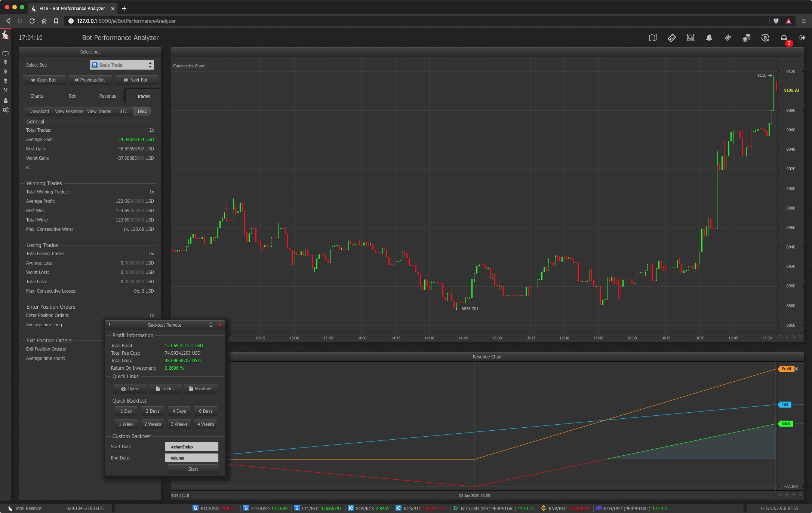Image resolution: width=812 pixels, height=513 pixels.
Task: Run the 3 Weeks quick backtest
Action: point(179,424)
